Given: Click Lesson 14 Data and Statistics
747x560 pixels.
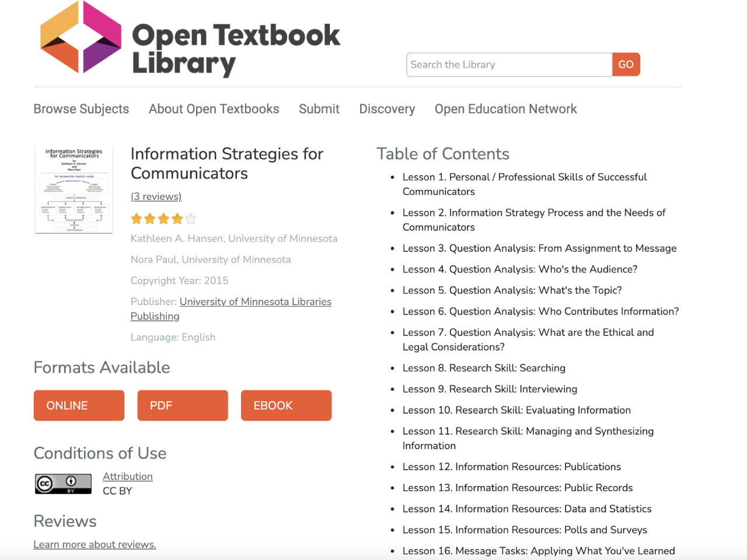Looking at the screenshot, I should tap(527, 509).
